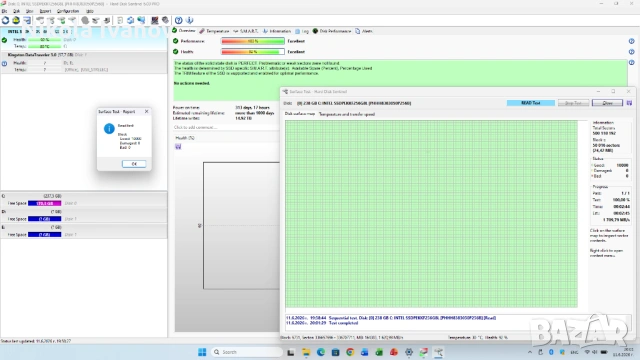
Task: Click the dark red monitor toolbar icon
Action: pos(155,20)
